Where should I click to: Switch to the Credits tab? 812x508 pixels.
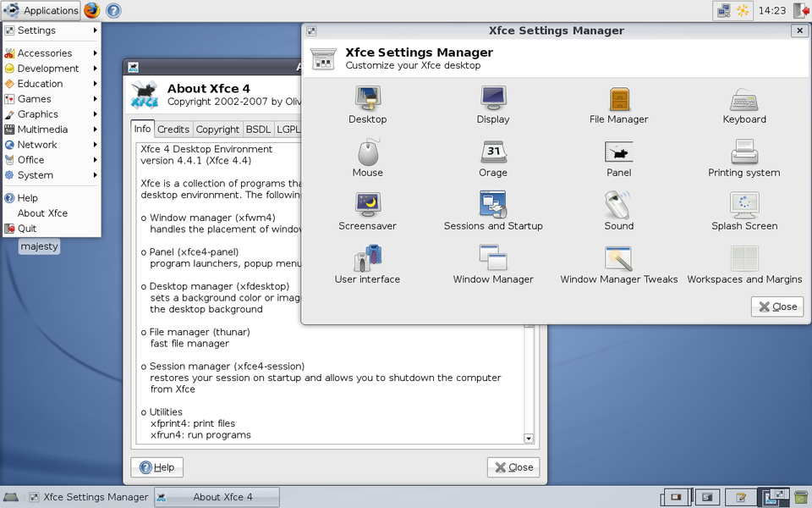click(173, 130)
